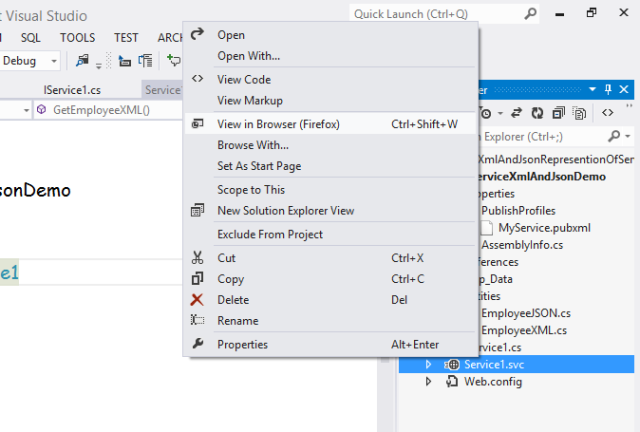Image resolution: width=640 pixels, height=432 pixels.
Task: Click the Service1.svc globe icon
Action: coord(452,364)
